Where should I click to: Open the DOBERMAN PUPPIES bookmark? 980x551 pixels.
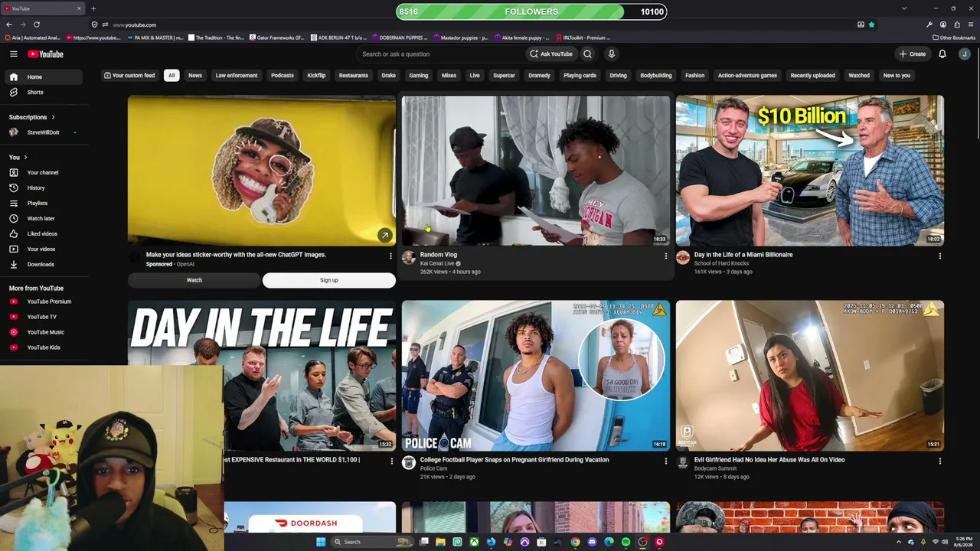pos(400,37)
